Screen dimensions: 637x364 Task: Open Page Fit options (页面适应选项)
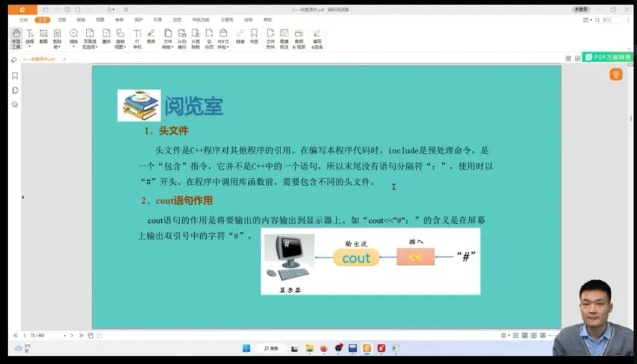click(x=90, y=38)
